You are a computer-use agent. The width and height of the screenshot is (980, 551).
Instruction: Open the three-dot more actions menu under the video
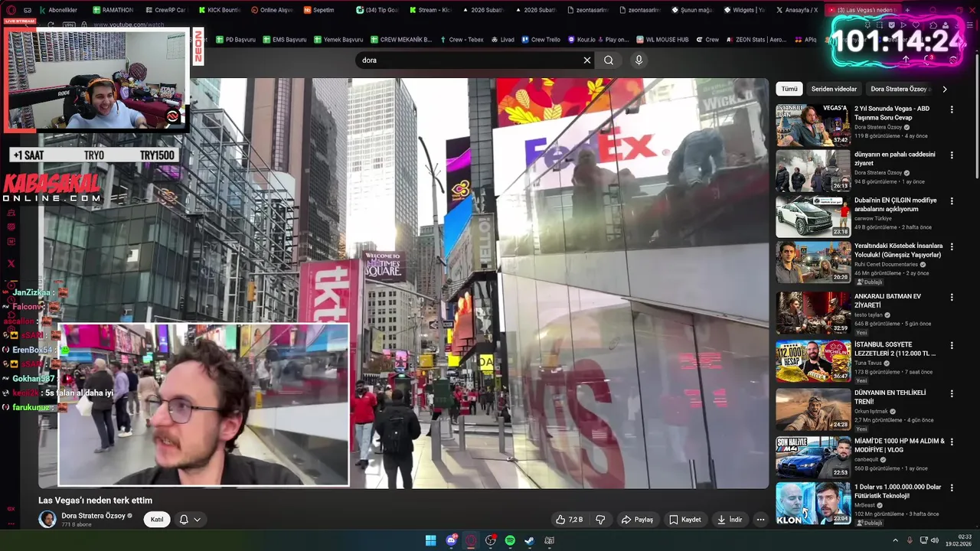tap(760, 520)
